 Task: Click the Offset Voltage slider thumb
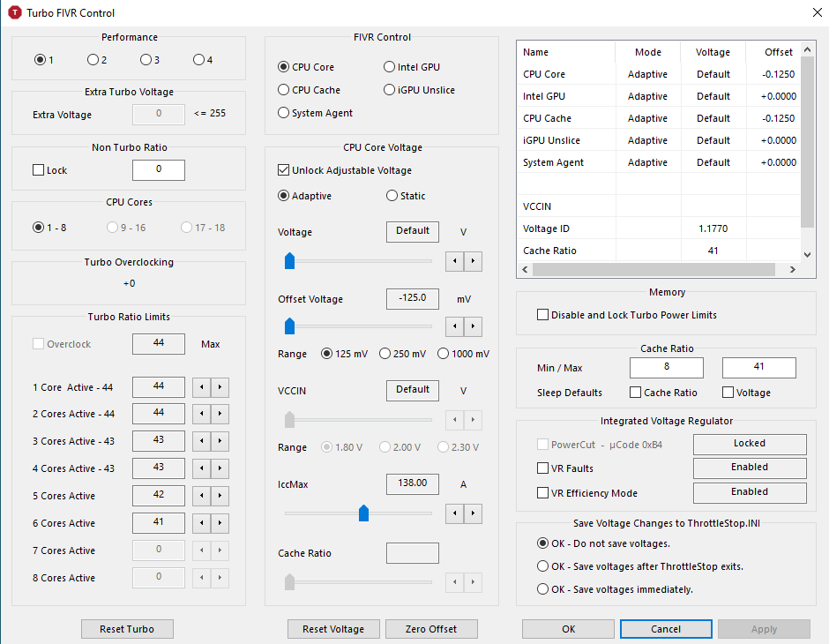[x=290, y=326]
